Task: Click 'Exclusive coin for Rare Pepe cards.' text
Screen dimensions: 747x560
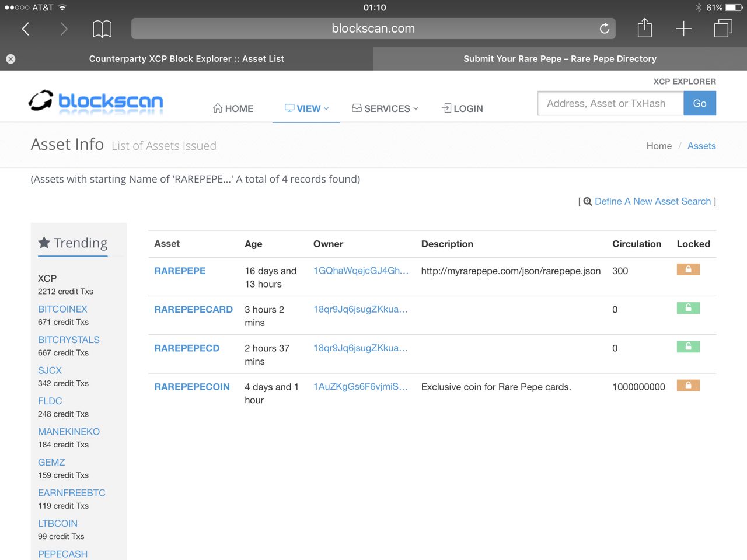Action: 496,387
